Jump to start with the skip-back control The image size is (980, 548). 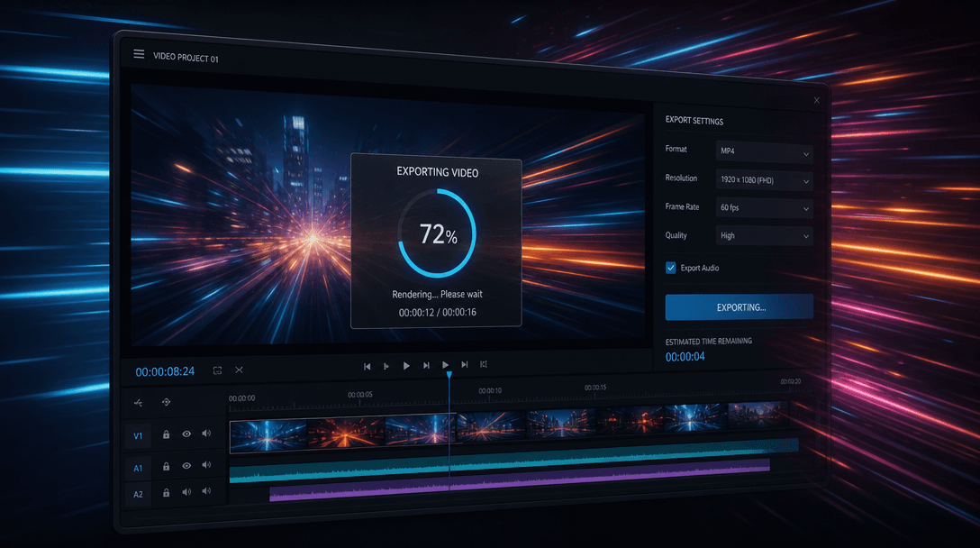(367, 367)
